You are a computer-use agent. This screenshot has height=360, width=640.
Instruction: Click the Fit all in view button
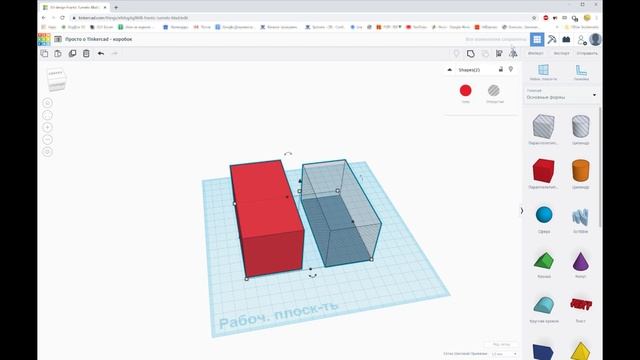tap(47, 115)
